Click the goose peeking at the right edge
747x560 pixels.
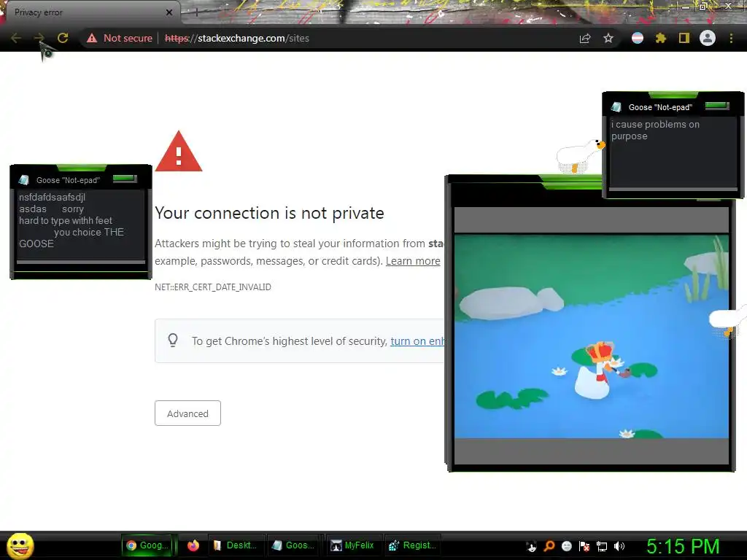pos(727,322)
